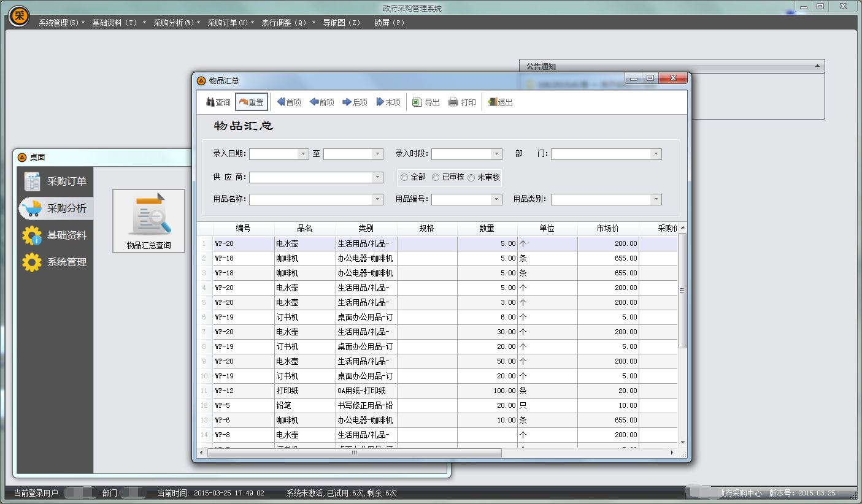This screenshot has height=504, width=862.
Task: Expand the 录入时段 dropdown
Action: pyautogui.click(x=497, y=154)
